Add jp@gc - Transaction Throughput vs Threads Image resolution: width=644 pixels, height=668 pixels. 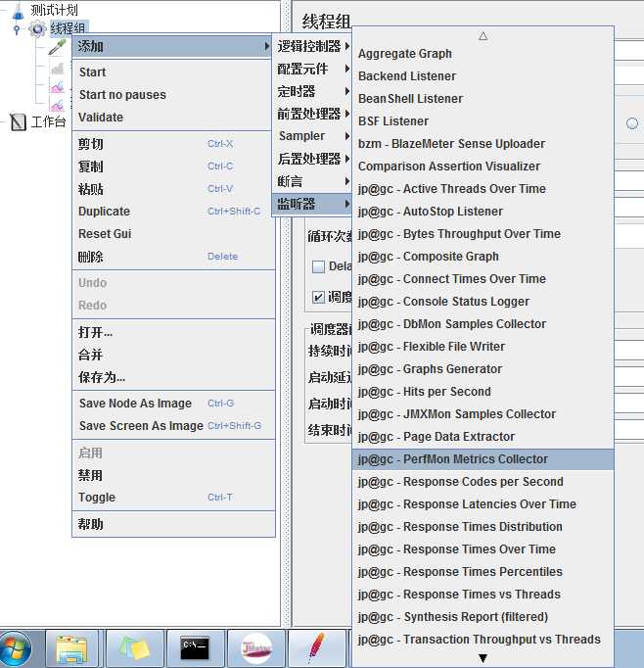point(483,640)
